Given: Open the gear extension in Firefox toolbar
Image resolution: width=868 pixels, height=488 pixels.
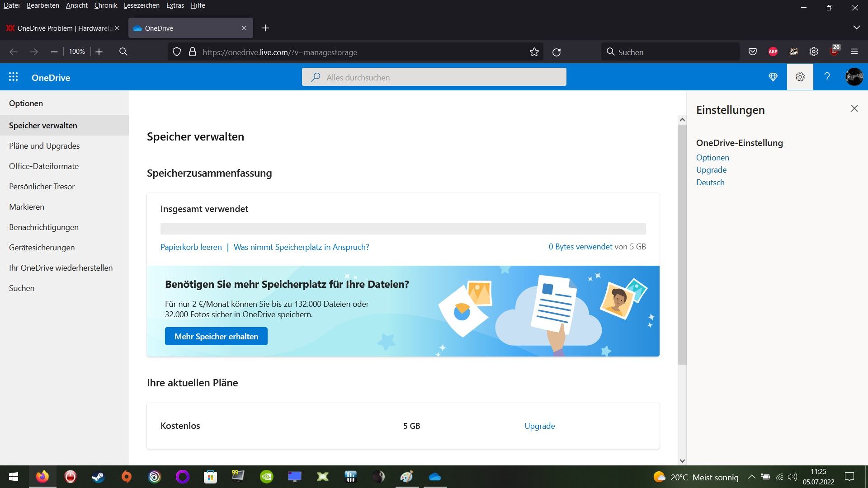Looking at the screenshot, I should (814, 52).
